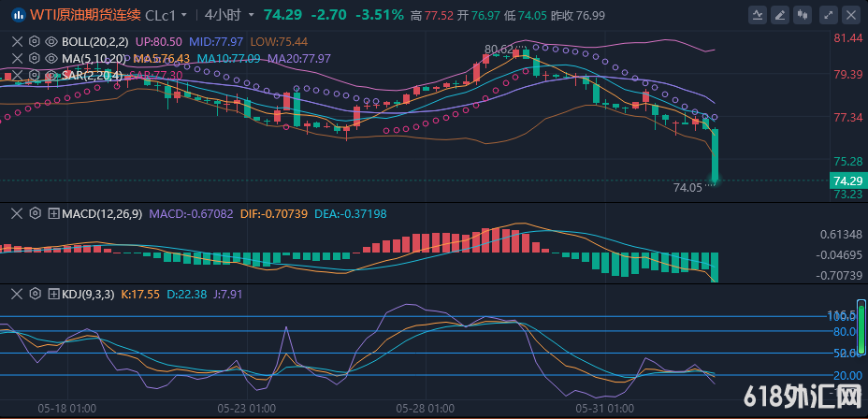868x419 pixels.
Task: Click the WTI原油期货连续 title
Action: pos(85,15)
